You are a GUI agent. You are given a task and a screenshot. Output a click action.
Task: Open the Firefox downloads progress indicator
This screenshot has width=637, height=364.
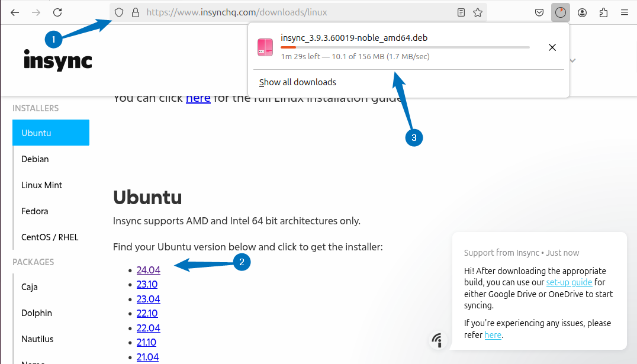560,12
